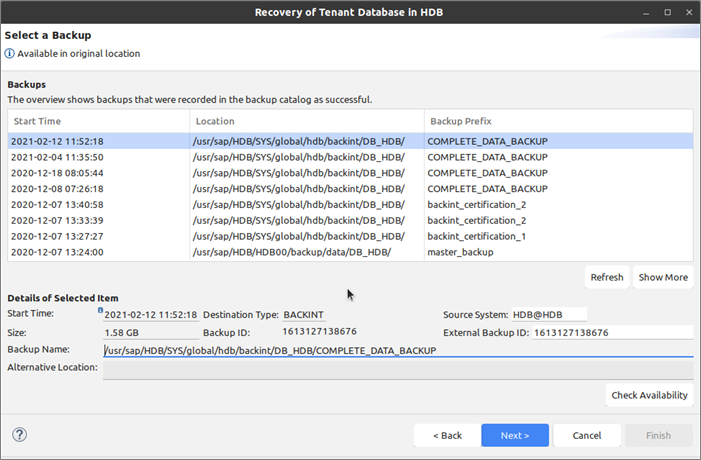
Task: Click the Size field showing 1.58 GB
Action: [x=151, y=333]
